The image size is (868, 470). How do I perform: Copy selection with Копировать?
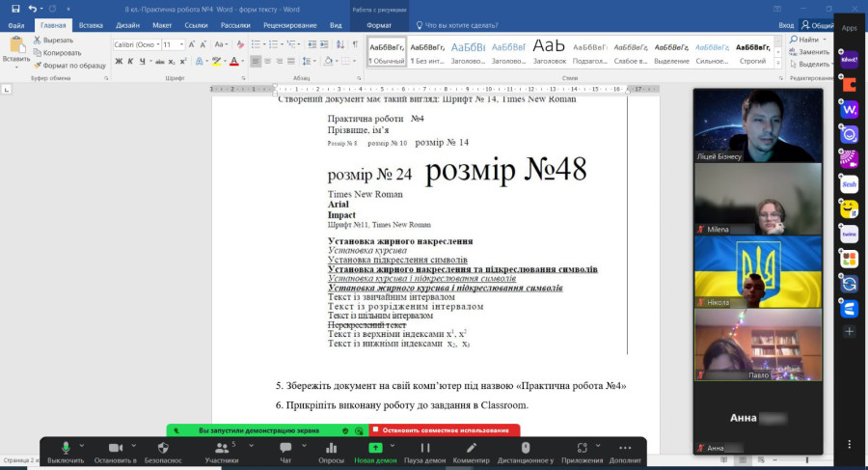[58, 53]
